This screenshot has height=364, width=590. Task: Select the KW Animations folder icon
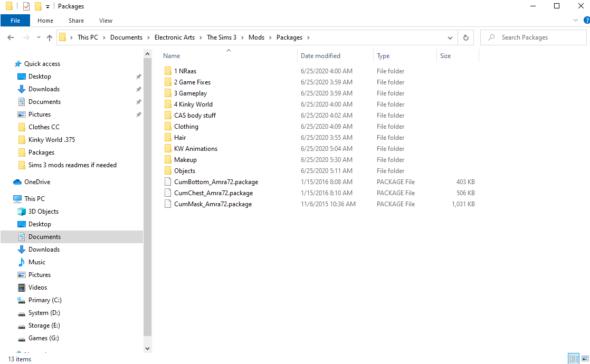click(x=168, y=149)
